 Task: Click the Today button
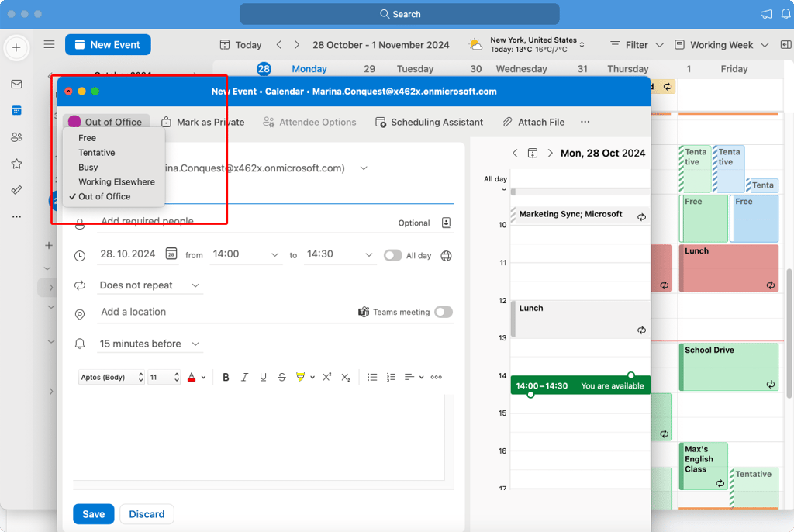tap(241, 45)
